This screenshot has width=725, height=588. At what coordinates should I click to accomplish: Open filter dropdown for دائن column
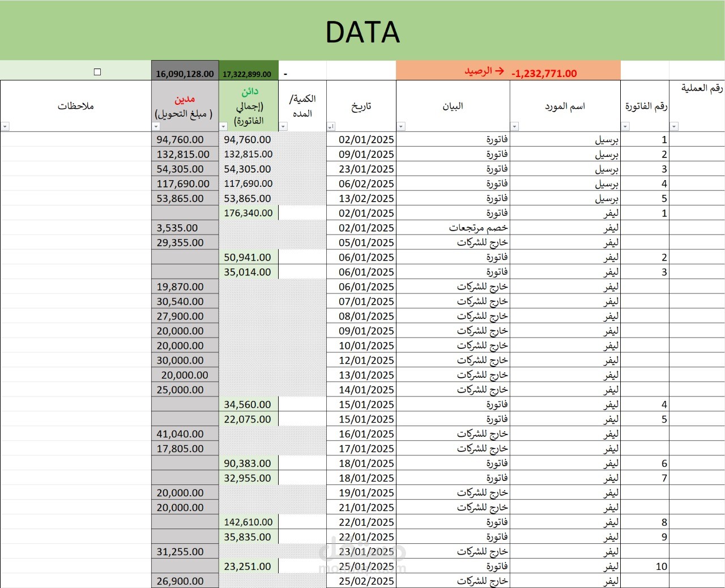pos(223,126)
